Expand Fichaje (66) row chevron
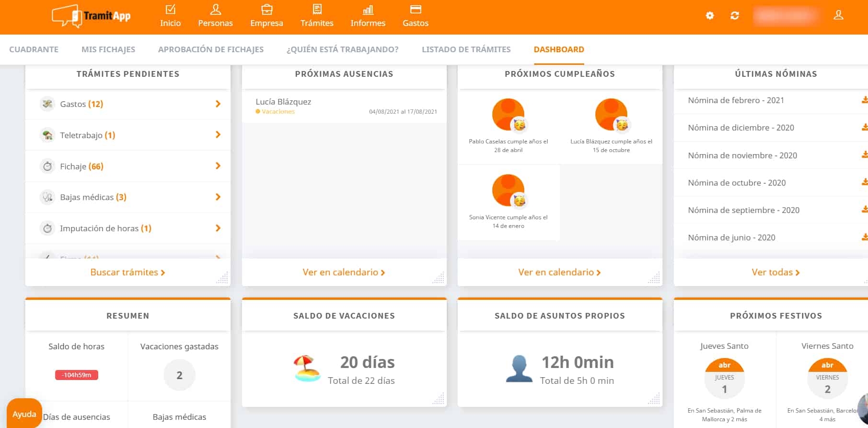 tap(218, 166)
